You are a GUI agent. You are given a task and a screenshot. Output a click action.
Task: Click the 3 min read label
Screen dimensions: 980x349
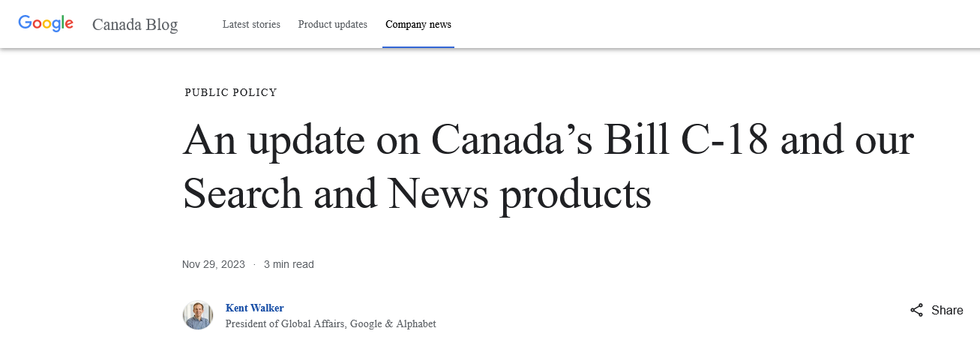289,264
